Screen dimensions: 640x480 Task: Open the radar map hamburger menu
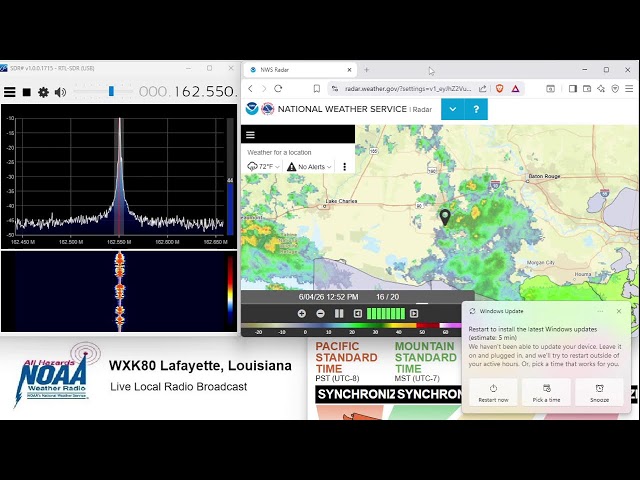(250, 135)
